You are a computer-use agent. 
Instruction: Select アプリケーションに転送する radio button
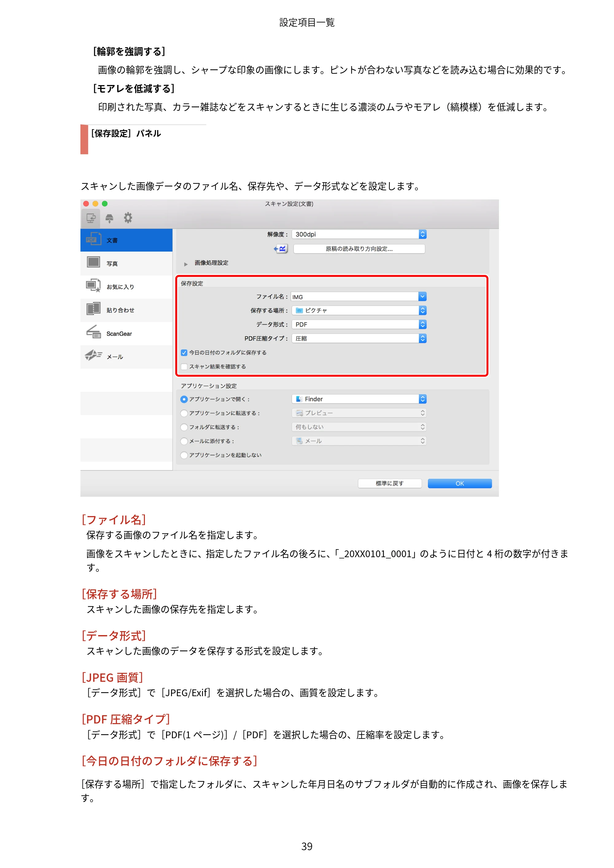[x=184, y=413]
